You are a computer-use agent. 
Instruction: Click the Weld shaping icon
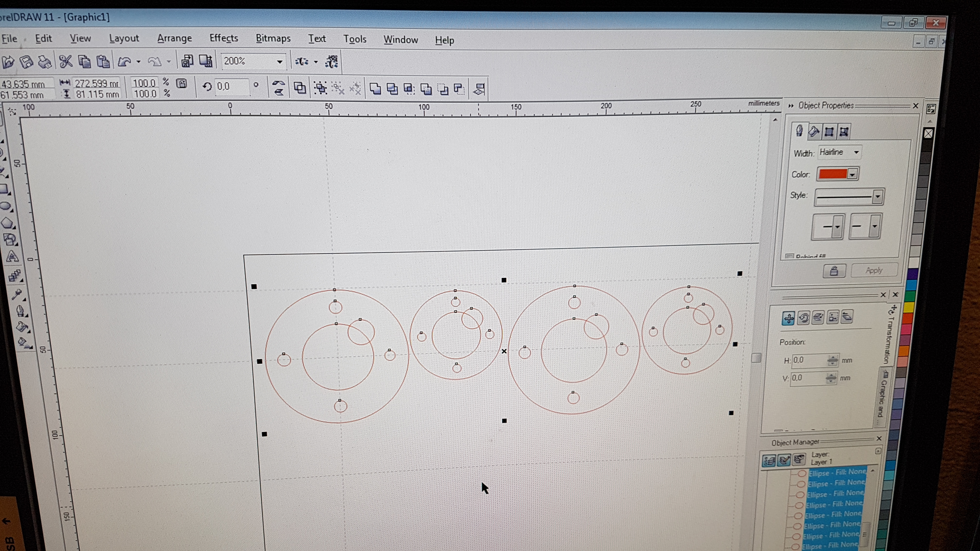point(375,89)
